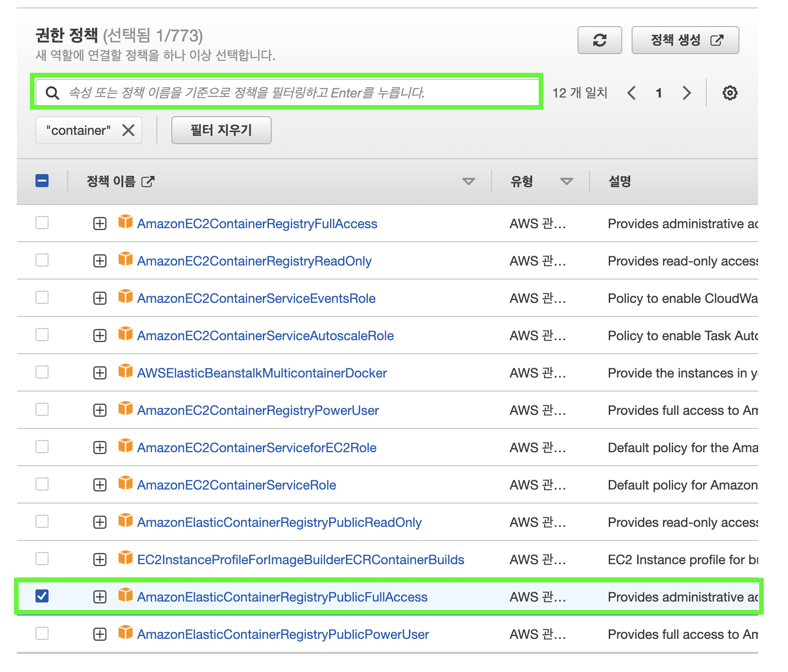This screenshot has width=788, height=672.
Task: Click package icon for AmazonEC2ContainerServiceEventsRole
Action: [125, 296]
